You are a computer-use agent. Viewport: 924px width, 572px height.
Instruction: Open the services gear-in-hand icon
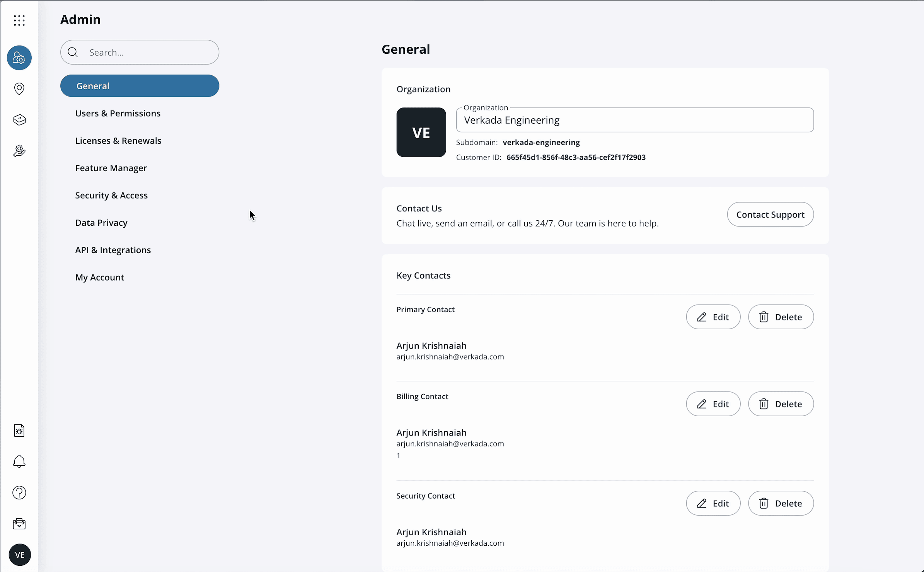(x=19, y=150)
